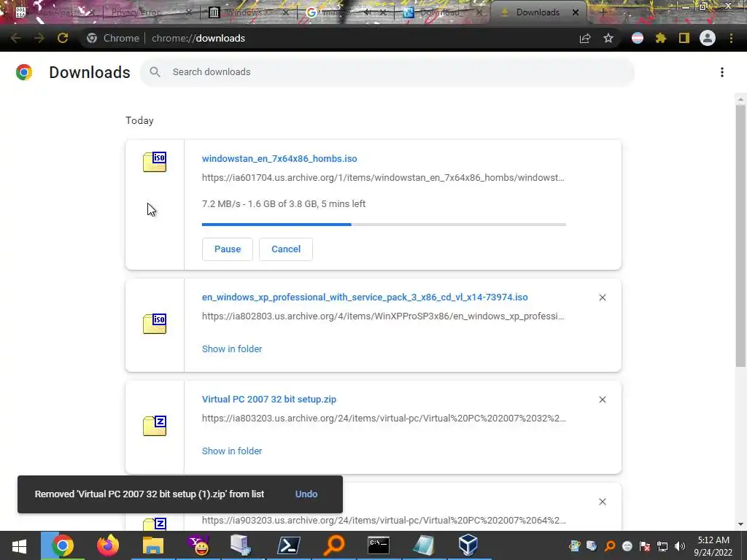Show the Windows XP ISO in folder

click(x=232, y=349)
